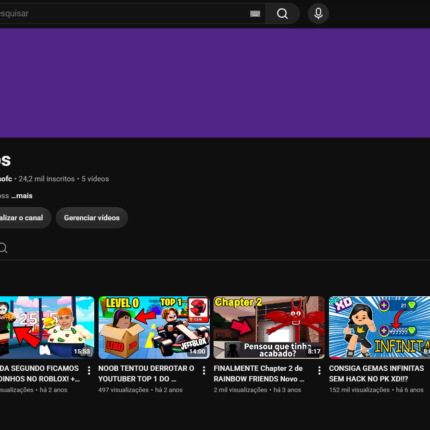This screenshot has width=430, height=430.
Task: Click the 152 mil visualizações • há 6 anos text
Action: coord(376,390)
